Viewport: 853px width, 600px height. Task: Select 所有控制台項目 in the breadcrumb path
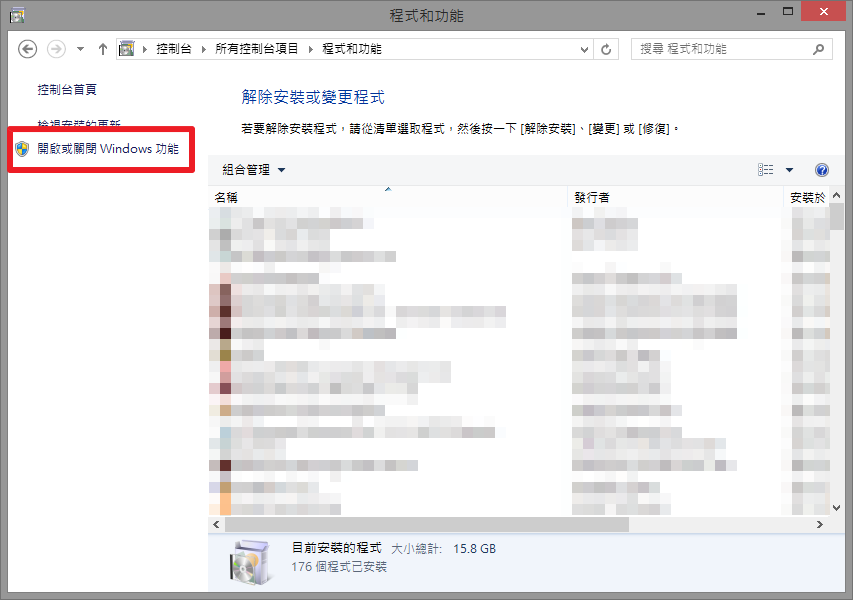pyautogui.click(x=256, y=49)
